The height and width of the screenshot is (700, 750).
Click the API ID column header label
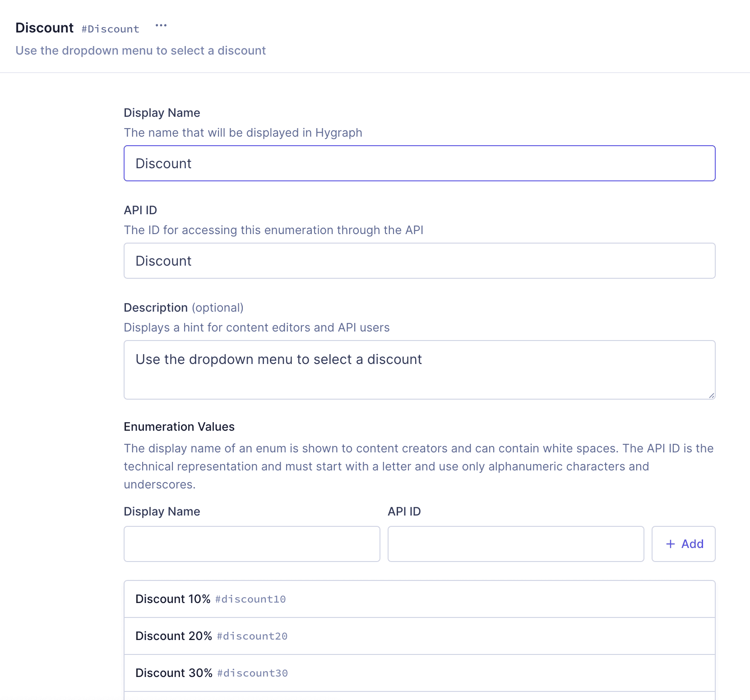(x=404, y=511)
